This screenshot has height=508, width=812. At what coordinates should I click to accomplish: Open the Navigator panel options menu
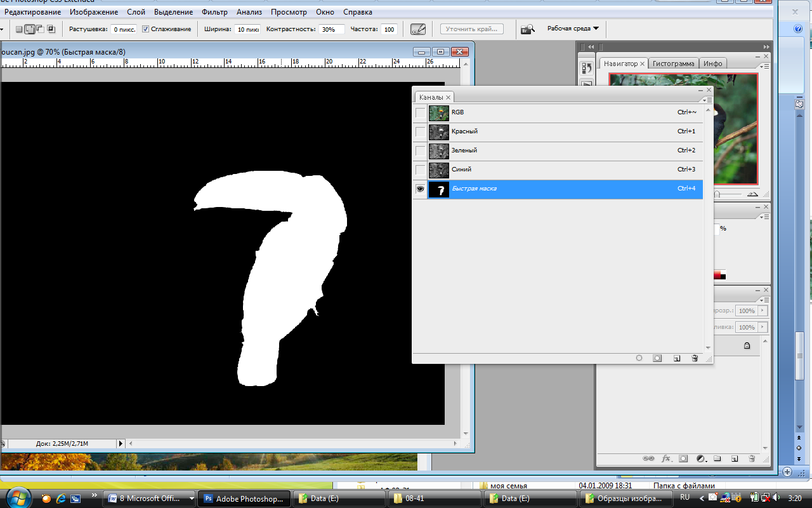[765, 66]
